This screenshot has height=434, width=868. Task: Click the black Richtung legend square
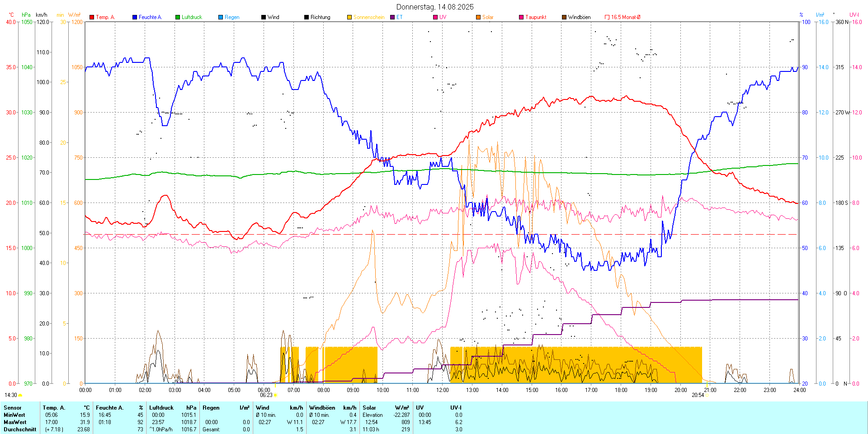click(307, 17)
